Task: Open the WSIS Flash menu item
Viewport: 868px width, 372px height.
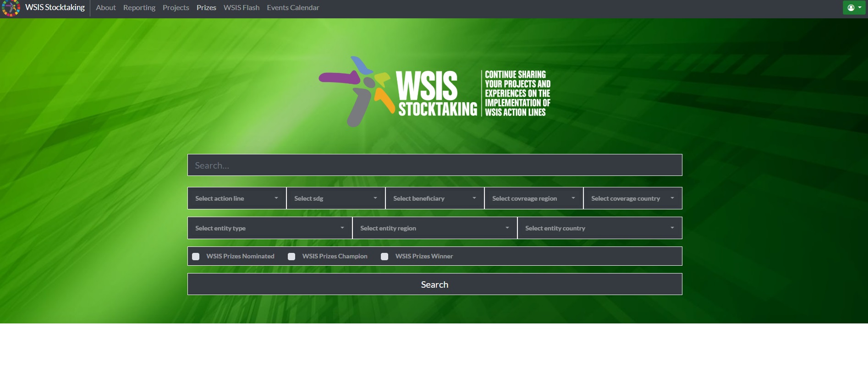Action: (242, 8)
